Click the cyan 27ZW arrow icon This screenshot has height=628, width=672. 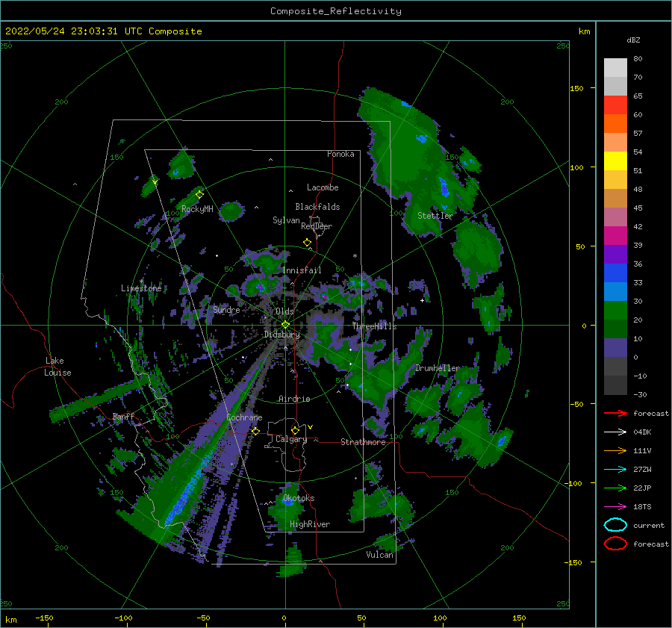point(615,470)
